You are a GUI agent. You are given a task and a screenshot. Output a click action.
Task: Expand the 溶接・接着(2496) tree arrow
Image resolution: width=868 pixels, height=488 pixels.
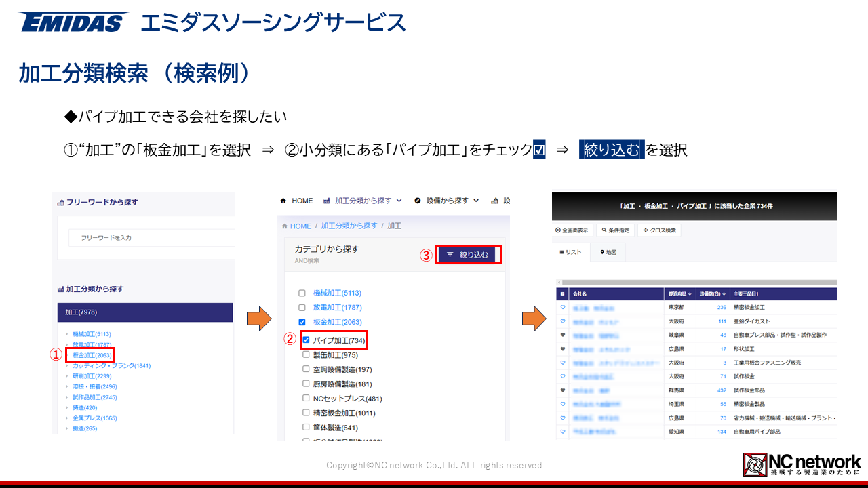coord(66,386)
